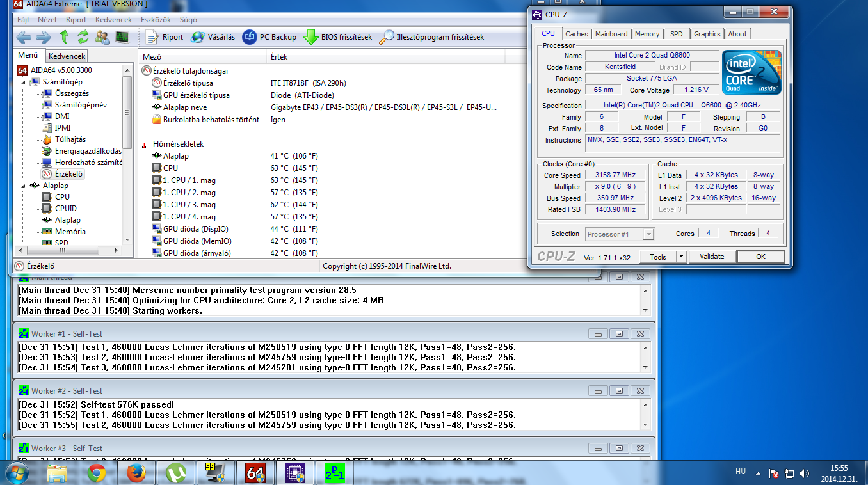Collapse the Számítógép tree node
868x485 pixels.
pyautogui.click(x=24, y=82)
